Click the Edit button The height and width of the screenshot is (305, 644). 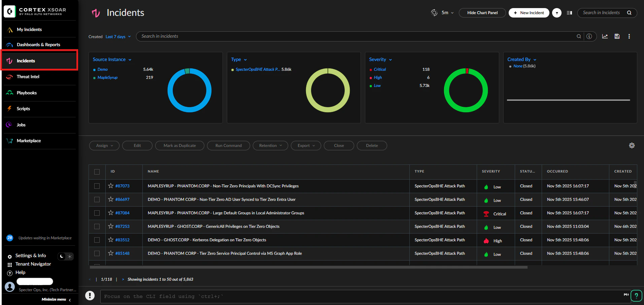point(137,146)
